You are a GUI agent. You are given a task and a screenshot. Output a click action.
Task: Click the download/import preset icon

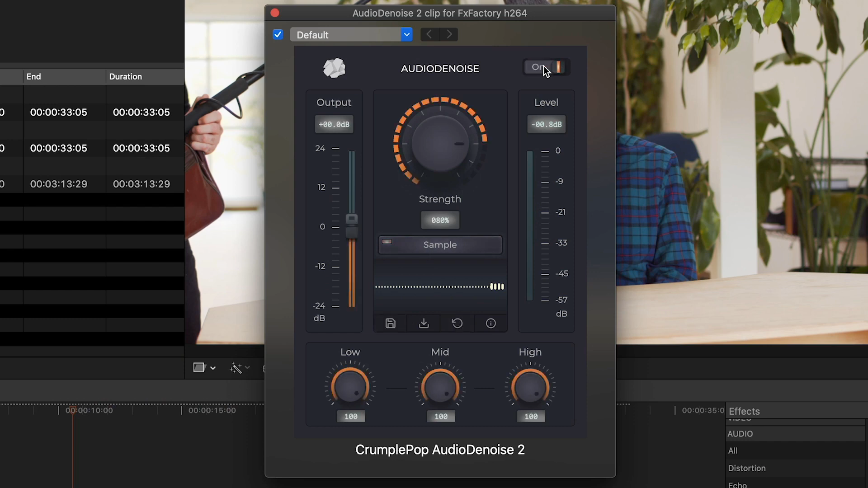pos(424,324)
